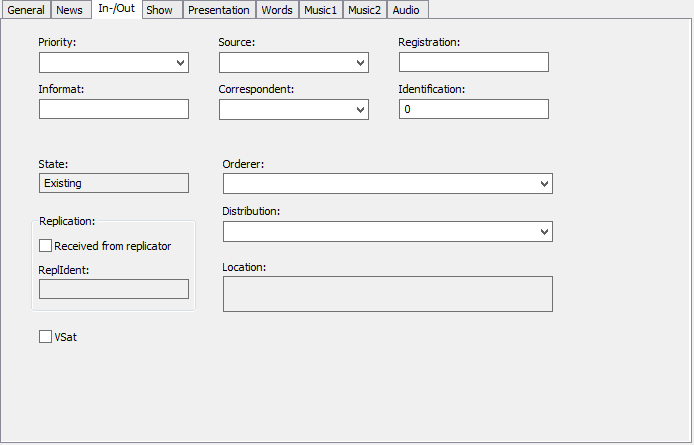Click the Location text box

coord(387,294)
